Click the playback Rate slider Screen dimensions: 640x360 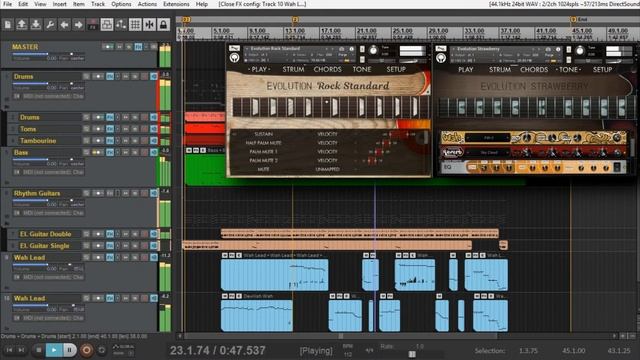(x=413, y=354)
